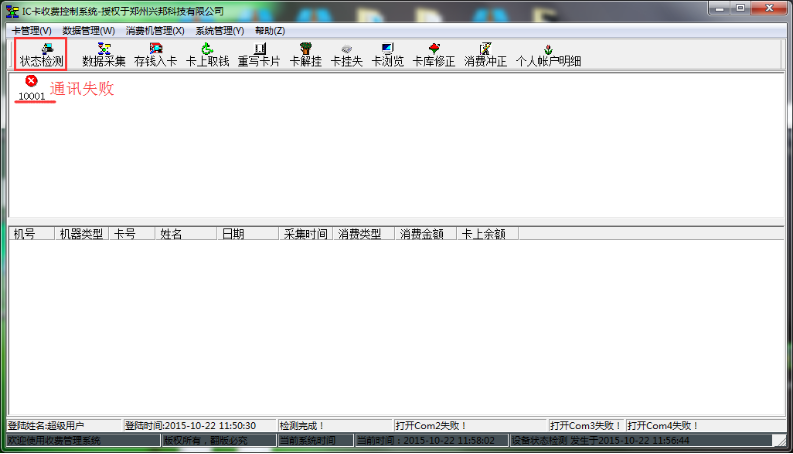793x454 pixels.
Task: Click the 卡库修正 card database fix icon
Action: pyautogui.click(x=434, y=54)
